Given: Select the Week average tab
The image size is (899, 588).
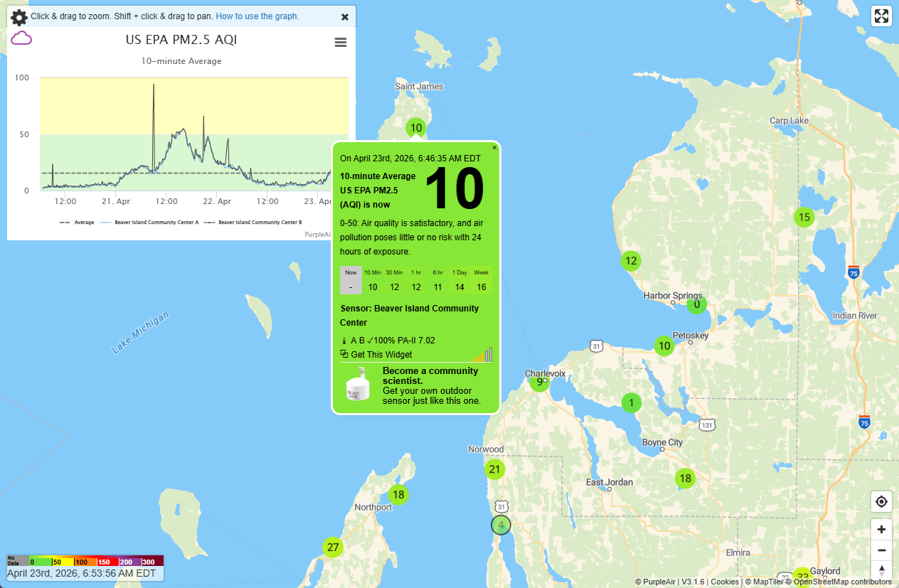Looking at the screenshot, I should [482, 280].
